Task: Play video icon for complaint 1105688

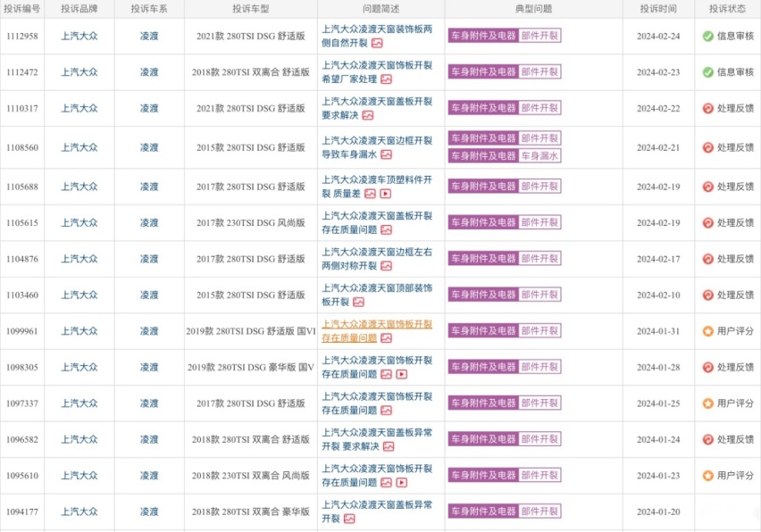Action: tap(385, 194)
